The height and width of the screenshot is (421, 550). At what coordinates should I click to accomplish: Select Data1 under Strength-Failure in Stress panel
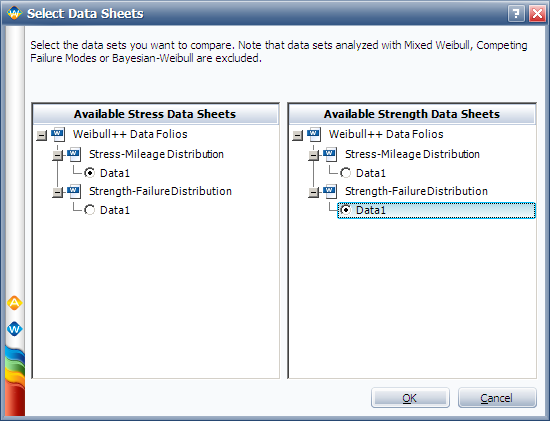tap(90, 210)
